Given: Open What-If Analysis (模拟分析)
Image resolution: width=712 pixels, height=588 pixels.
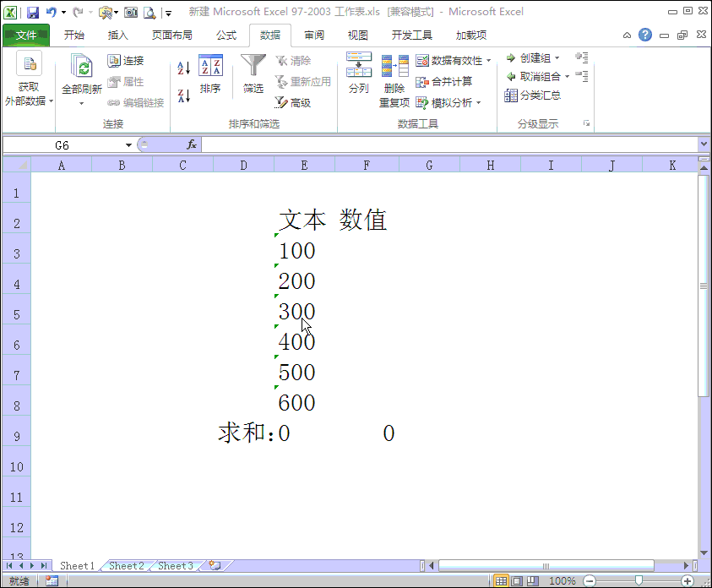Looking at the screenshot, I should pyautogui.click(x=444, y=102).
